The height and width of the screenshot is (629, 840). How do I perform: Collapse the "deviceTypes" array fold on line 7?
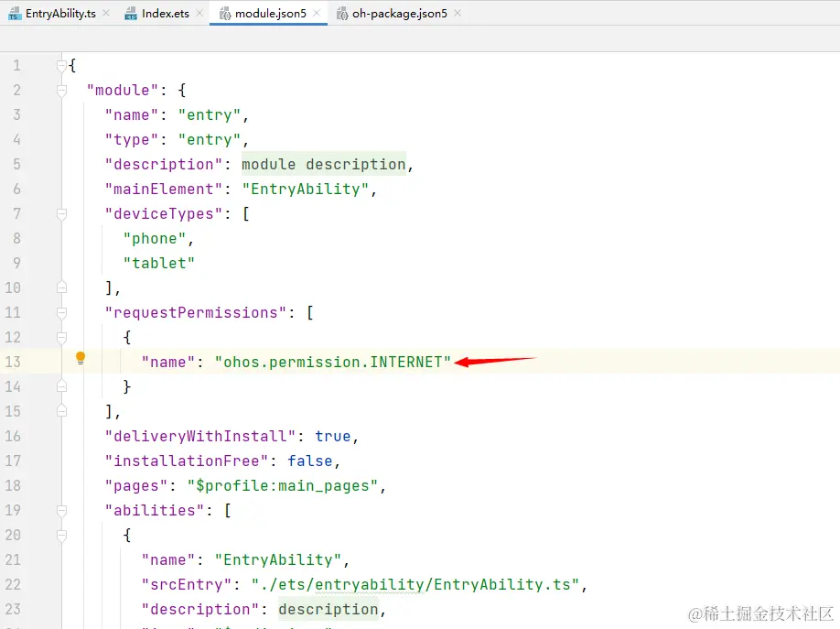[x=61, y=214]
